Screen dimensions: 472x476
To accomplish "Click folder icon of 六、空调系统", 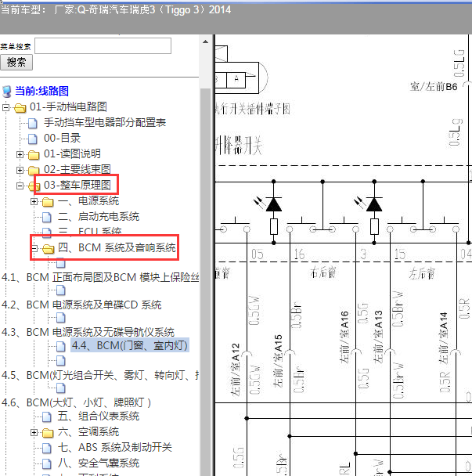I will click(48, 433).
